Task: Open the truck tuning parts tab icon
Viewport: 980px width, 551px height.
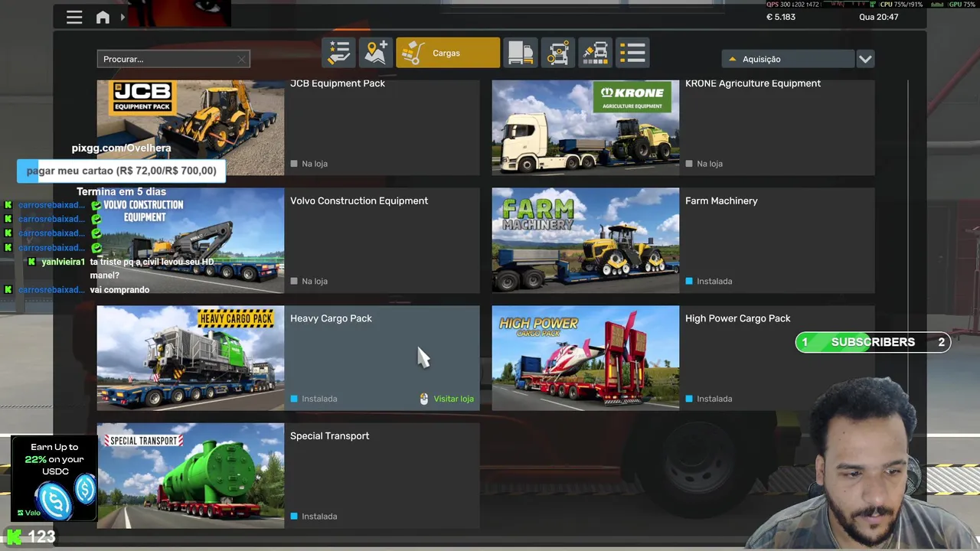Action: pyautogui.click(x=558, y=53)
